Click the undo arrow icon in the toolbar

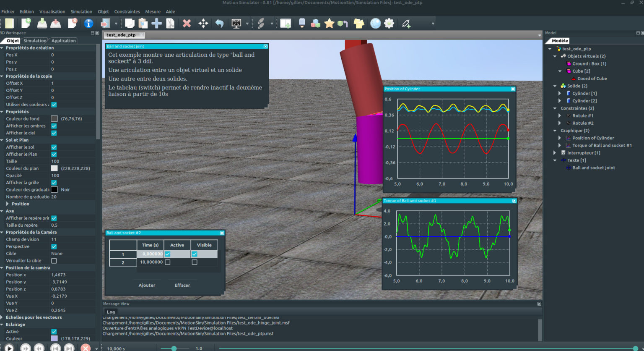coord(219,24)
